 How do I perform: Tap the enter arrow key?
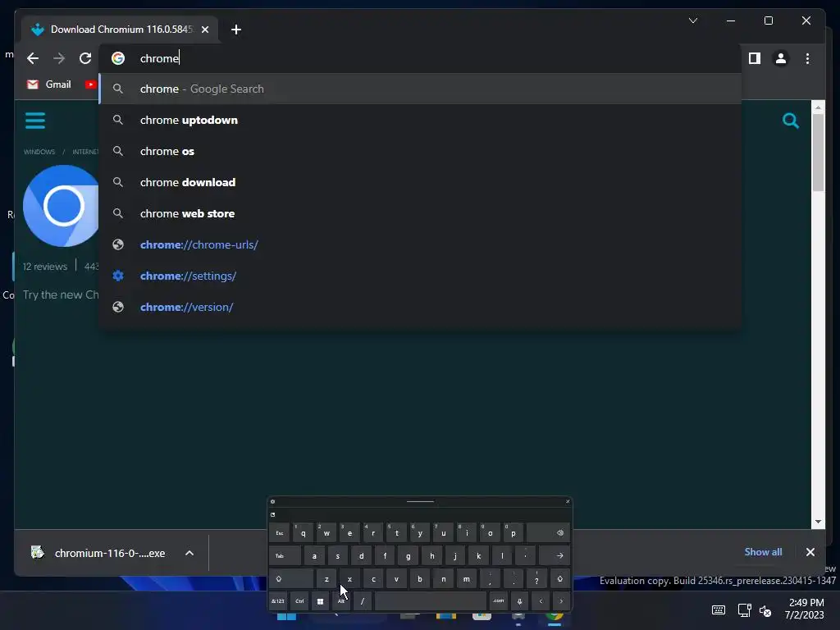coord(555,556)
